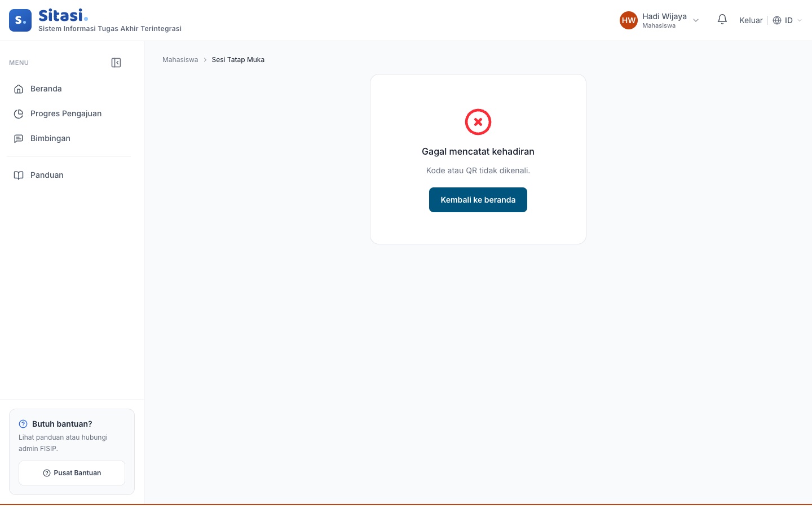This screenshot has width=812, height=508.
Task: Open the notifications bell
Action: tap(722, 20)
